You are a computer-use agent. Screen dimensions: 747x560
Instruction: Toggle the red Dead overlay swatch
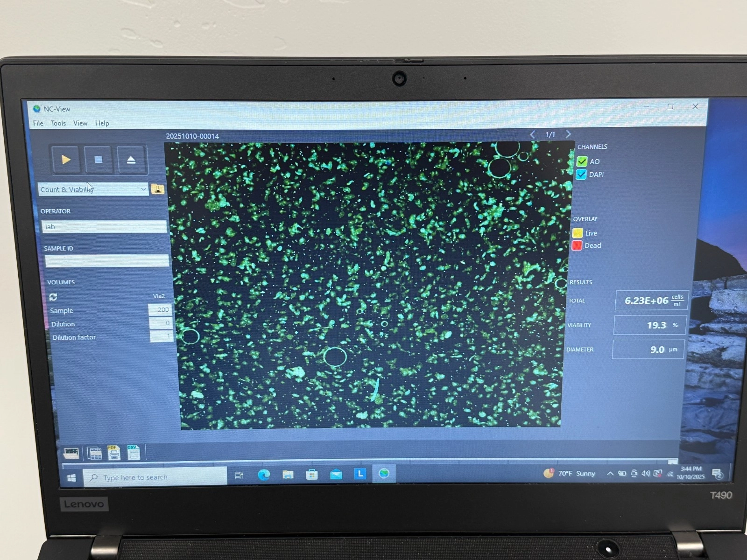[x=577, y=245]
